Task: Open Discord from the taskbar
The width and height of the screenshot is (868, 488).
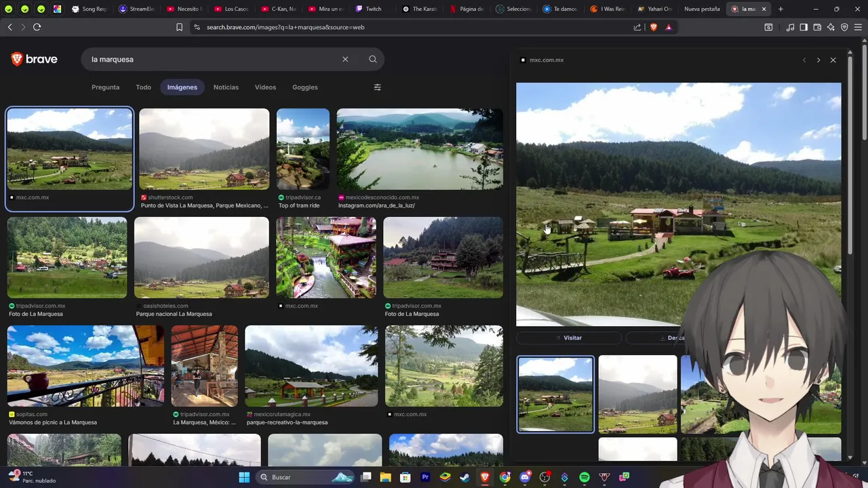Action: click(x=525, y=477)
